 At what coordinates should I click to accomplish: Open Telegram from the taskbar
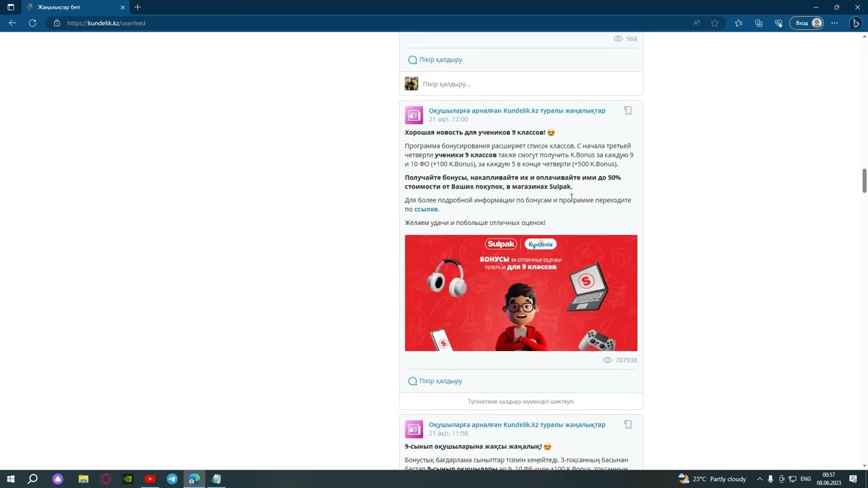[172, 479]
